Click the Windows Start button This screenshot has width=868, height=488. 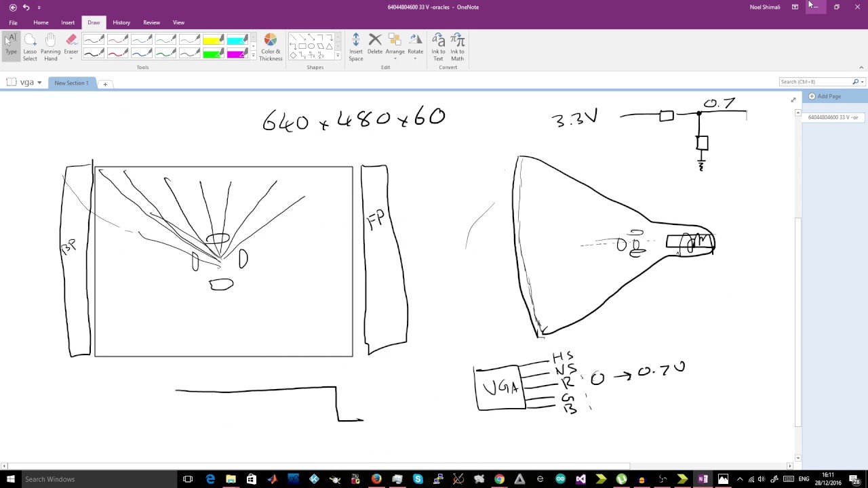[10, 479]
